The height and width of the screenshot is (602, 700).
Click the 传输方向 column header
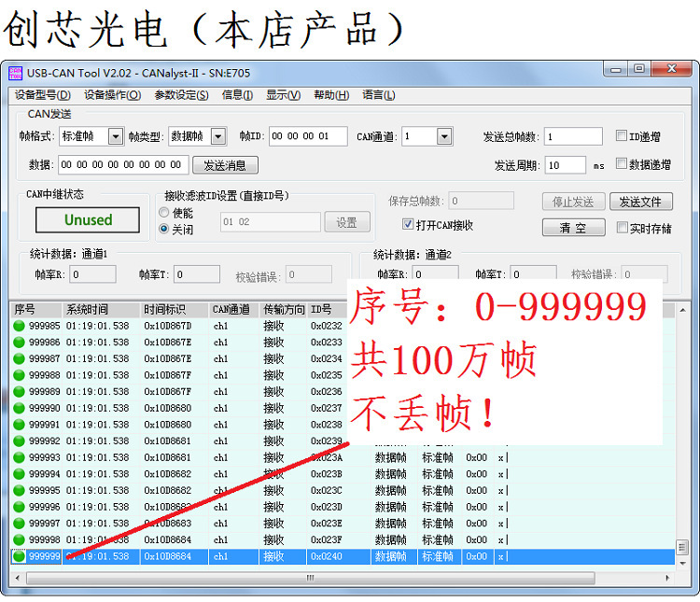[x=283, y=310]
